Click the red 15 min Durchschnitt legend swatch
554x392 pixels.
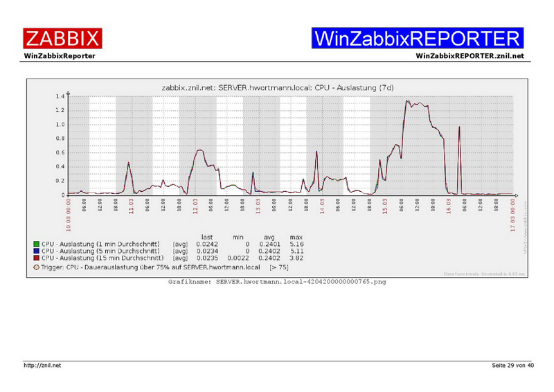pos(37,258)
